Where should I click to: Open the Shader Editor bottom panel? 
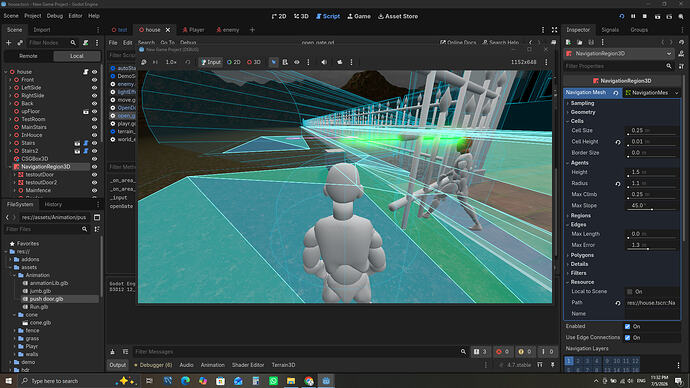point(248,365)
